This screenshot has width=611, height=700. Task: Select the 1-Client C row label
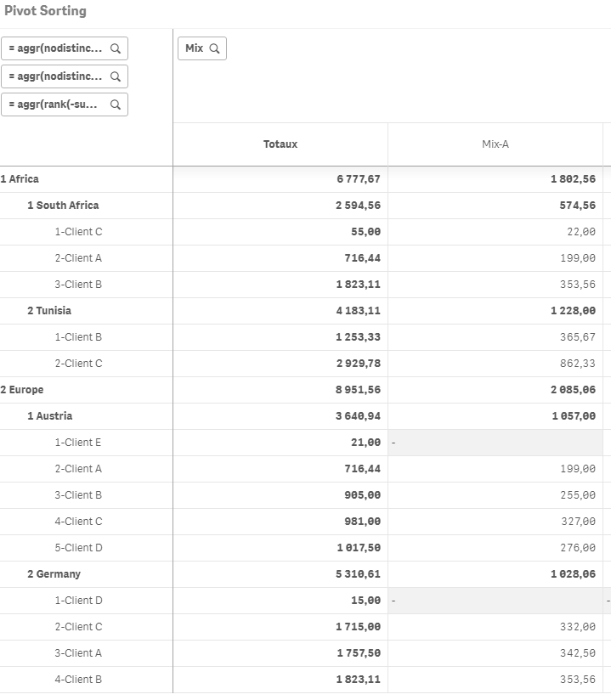(78, 232)
